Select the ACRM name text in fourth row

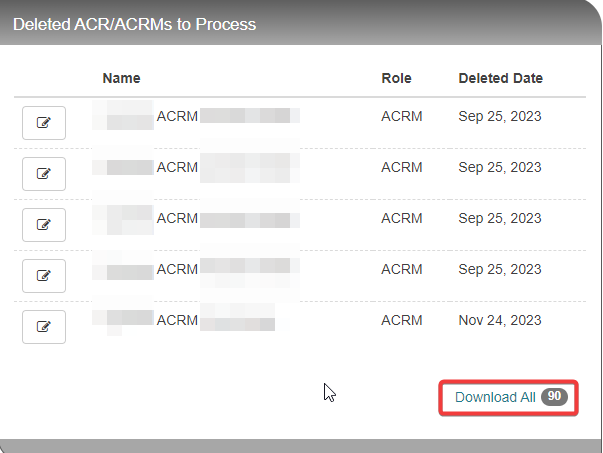click(177, 269)
